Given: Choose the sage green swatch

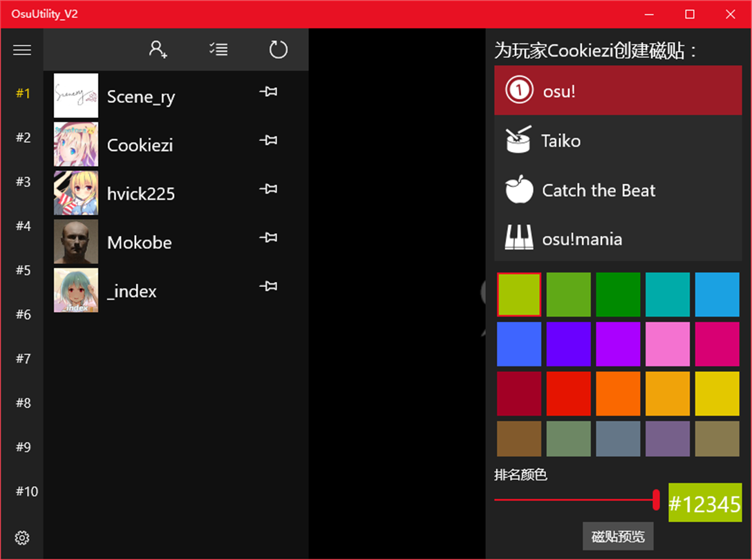Looking at the screenshot, I should 568,438.
